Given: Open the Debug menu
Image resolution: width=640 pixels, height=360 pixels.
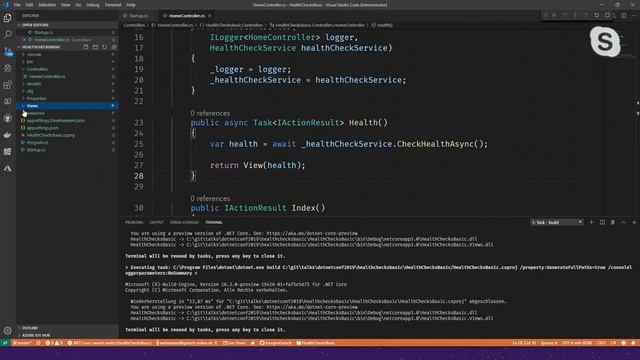Looking at the screenshot, I should [93, 5].
